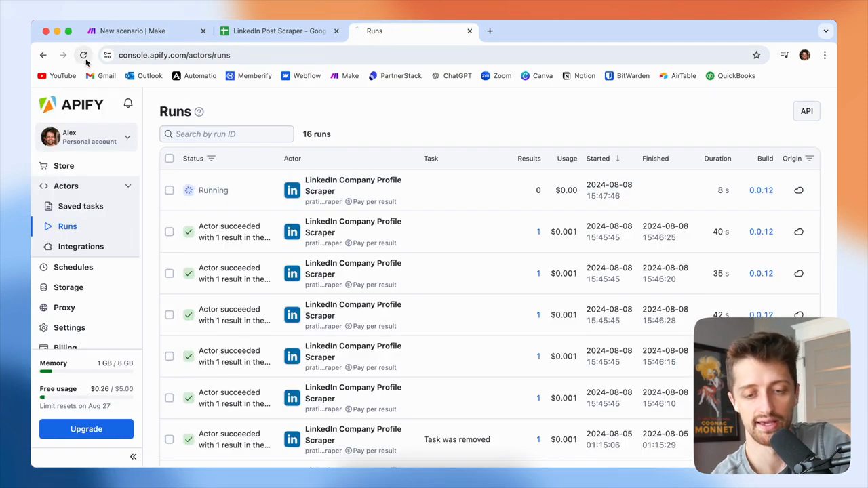
Task: Click the Started sort arrow
Action: (618, 159)
